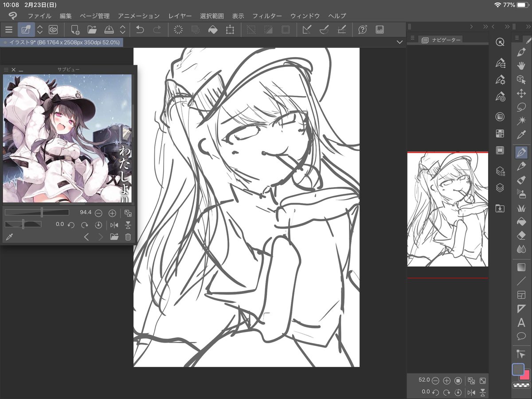Zoom out the Sub View image with minus button
This screenshot has height=399, width=532.
point(98,213)
